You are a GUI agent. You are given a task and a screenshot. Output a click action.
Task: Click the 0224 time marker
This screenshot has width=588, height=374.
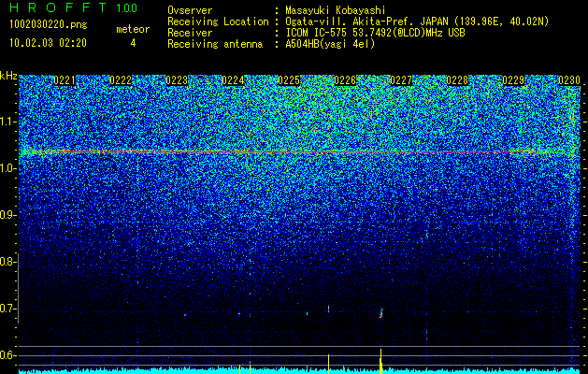pos(233,80)
